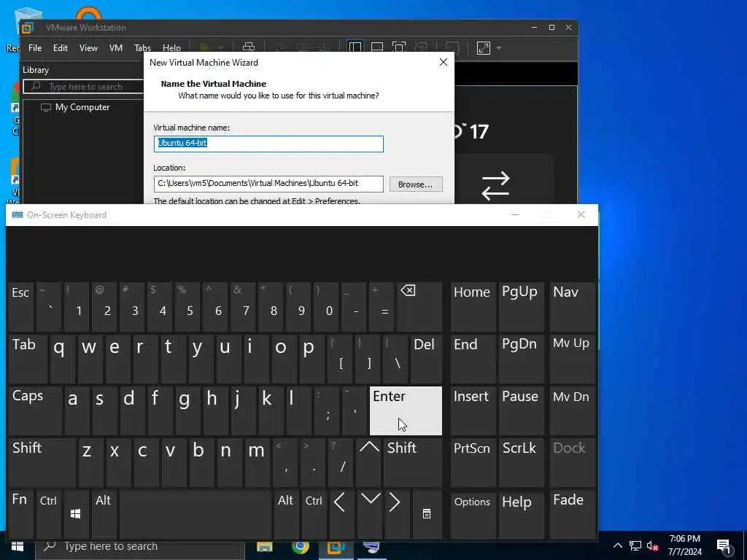Click the highlighted Enter key
This screenshot has height=560, width=747.
(x=406, y=411)
